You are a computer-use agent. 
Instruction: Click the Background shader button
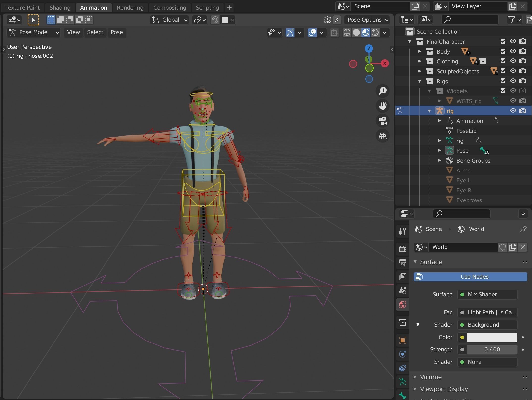pyautogui.click(x=487, y=325)
